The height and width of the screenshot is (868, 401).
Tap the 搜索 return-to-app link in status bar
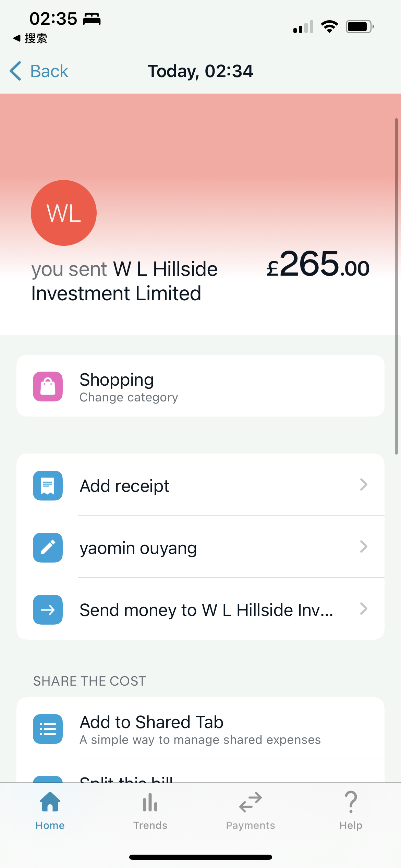(30, 38)
